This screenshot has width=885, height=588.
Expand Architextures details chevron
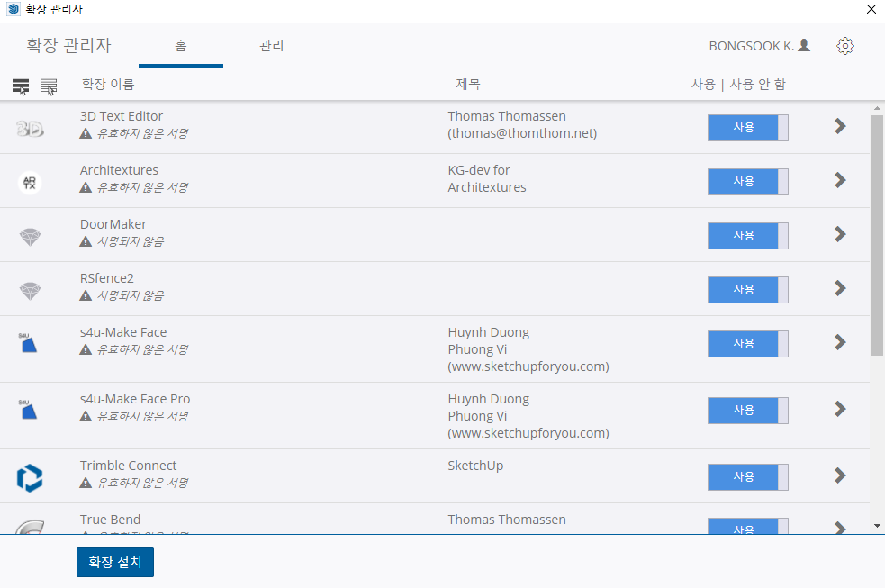coord(840,180)
